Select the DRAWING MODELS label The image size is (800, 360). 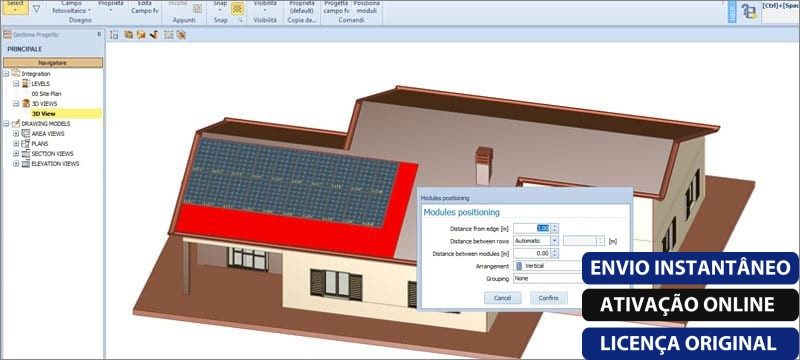tap(46, 124)
